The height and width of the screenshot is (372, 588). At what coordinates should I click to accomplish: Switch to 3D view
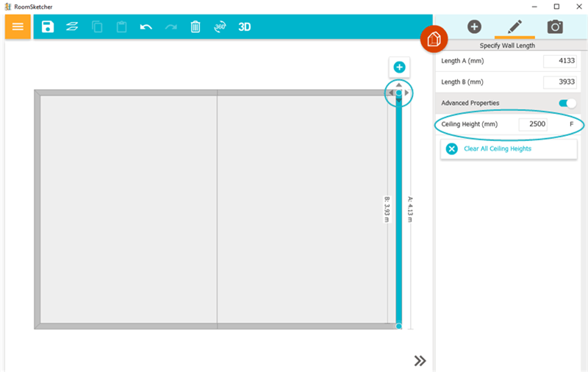pyautogui.click(x=245, y=26)
